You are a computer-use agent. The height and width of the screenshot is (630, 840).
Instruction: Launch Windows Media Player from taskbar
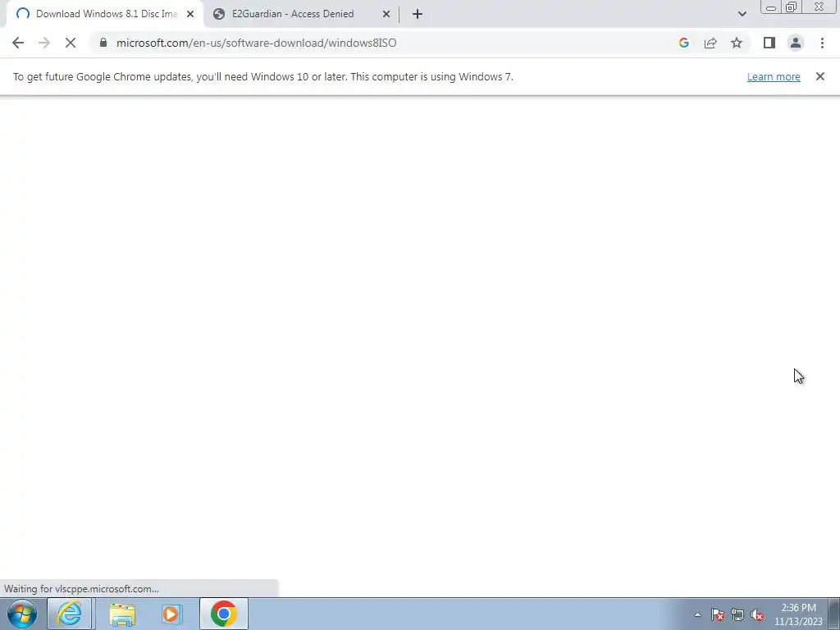click(x=171, y=614)
